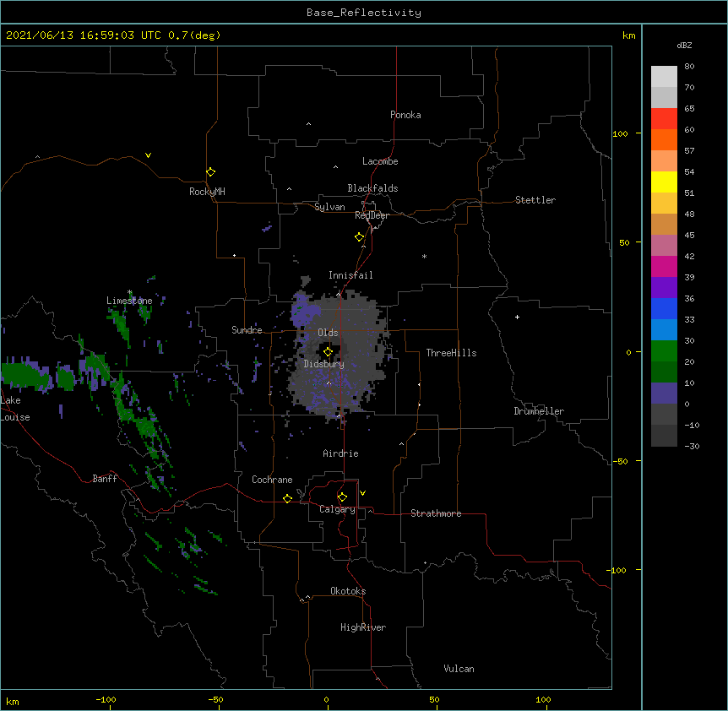Click the Banff label
This screenshot has height=711, width=728.
(105, 479)
